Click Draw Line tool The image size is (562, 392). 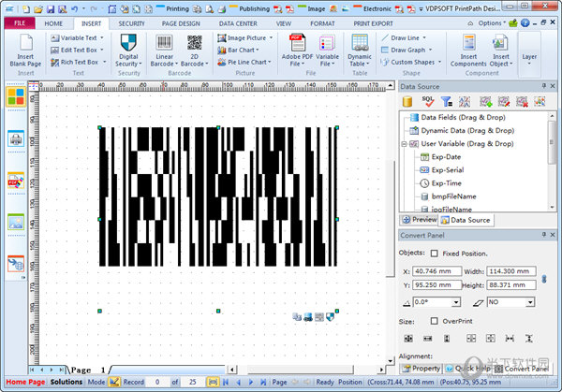[x=404, y=37]
